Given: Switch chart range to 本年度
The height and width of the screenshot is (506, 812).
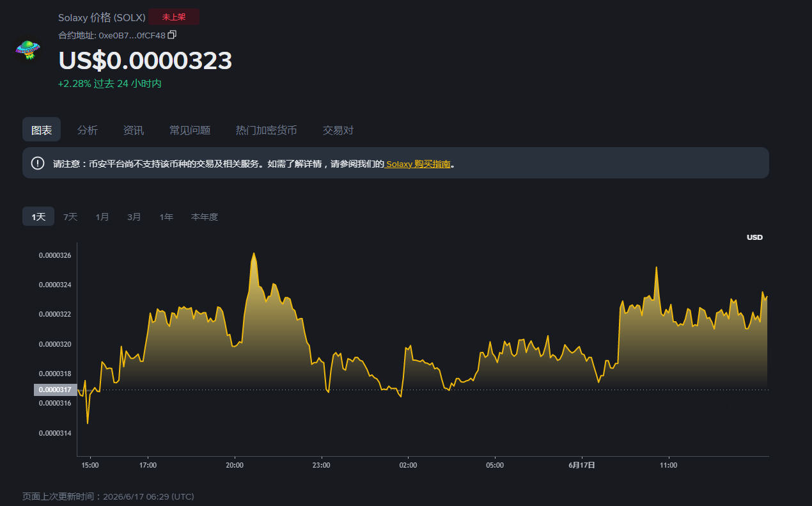Looking at the screenshot, I should point(205,217).
